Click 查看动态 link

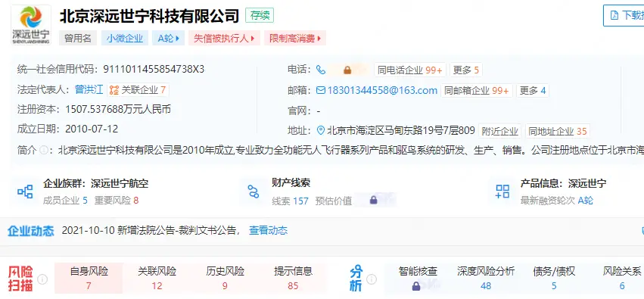[268, 230]
